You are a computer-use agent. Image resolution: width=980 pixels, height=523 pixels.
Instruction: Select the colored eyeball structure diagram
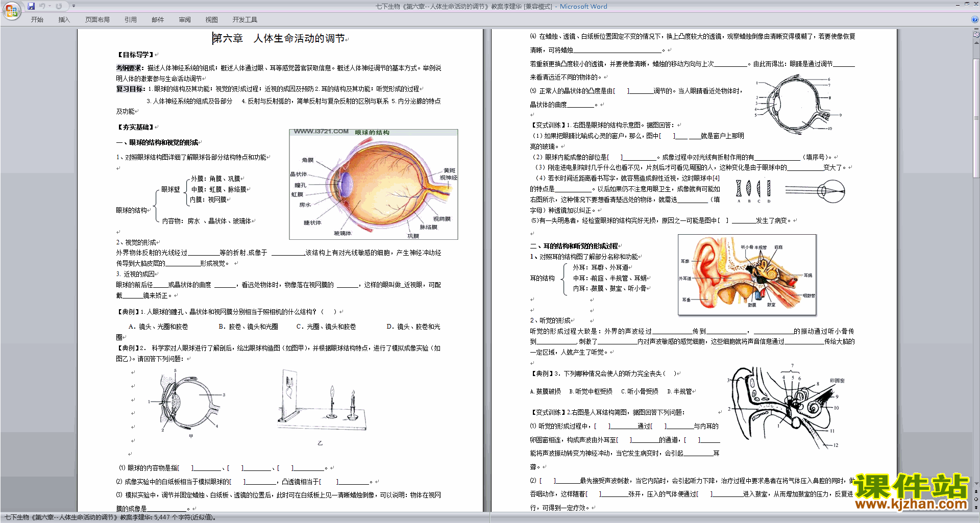tap(373, 184)
